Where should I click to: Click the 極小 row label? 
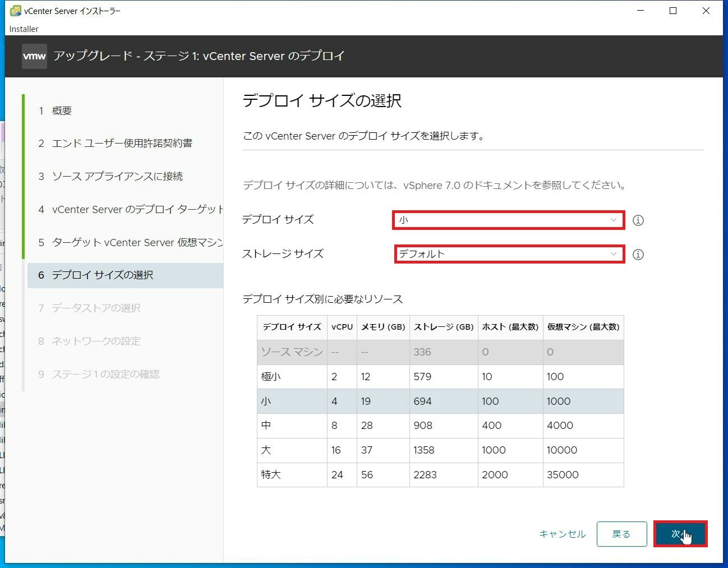[x=271, y=377]
